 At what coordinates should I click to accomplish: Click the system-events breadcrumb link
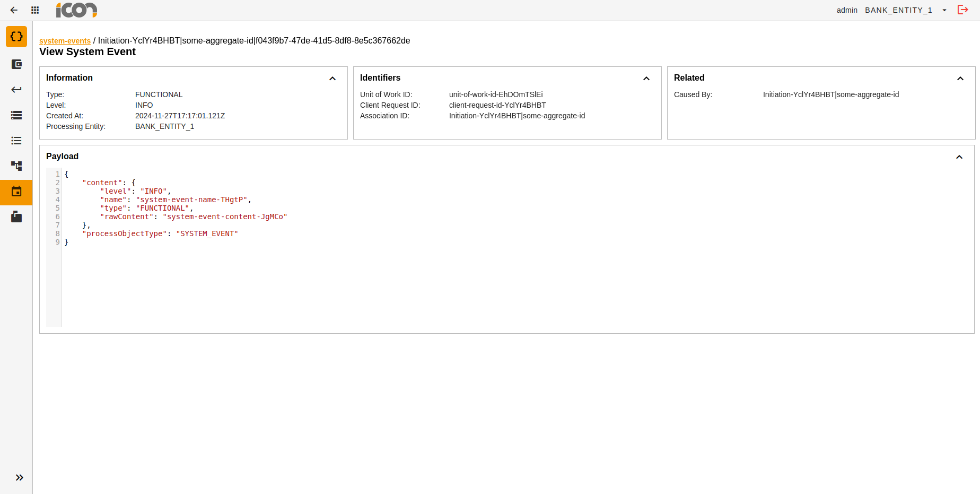pos(65,41)
